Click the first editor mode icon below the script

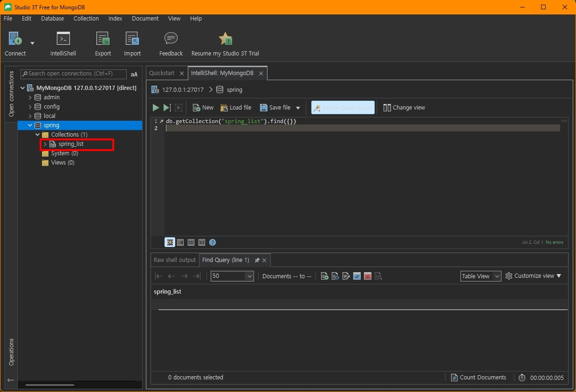click(170, 242)
